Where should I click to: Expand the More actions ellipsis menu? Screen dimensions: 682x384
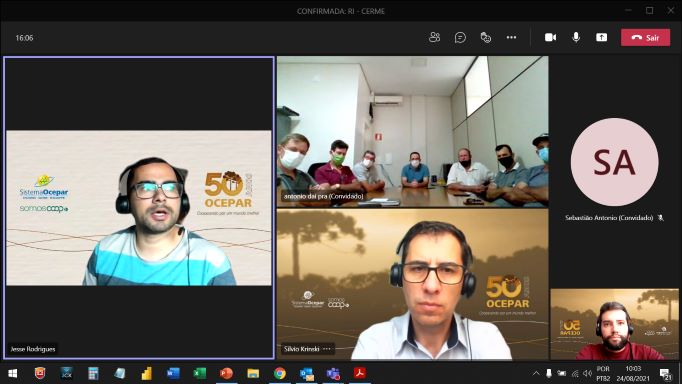[x=511, y=37]
